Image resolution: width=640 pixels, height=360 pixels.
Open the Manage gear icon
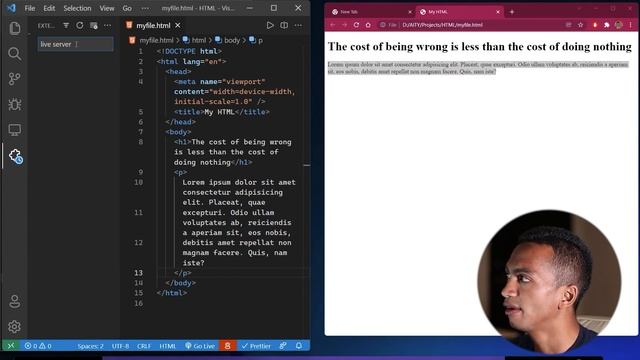pos(15,327)
